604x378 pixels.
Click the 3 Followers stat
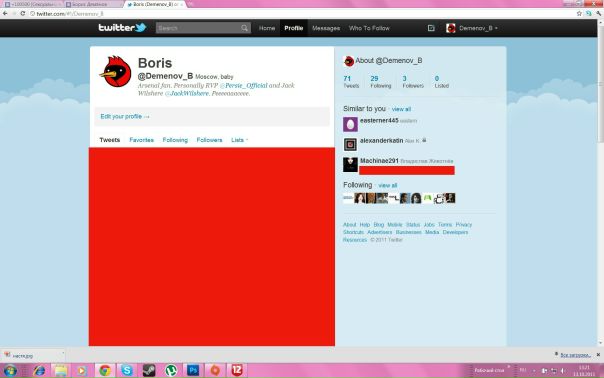413,82
